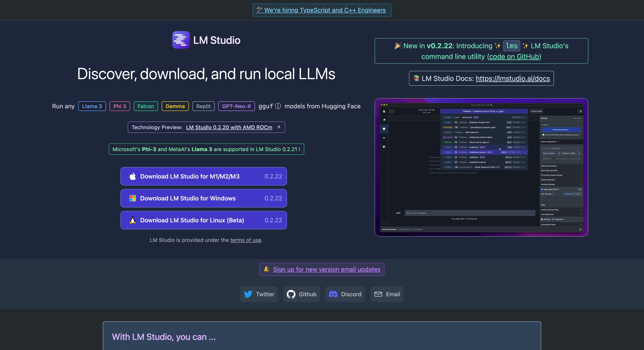Open the terms of use link
The height and width of the screenshot is (350, 644).
pos(246,240)
